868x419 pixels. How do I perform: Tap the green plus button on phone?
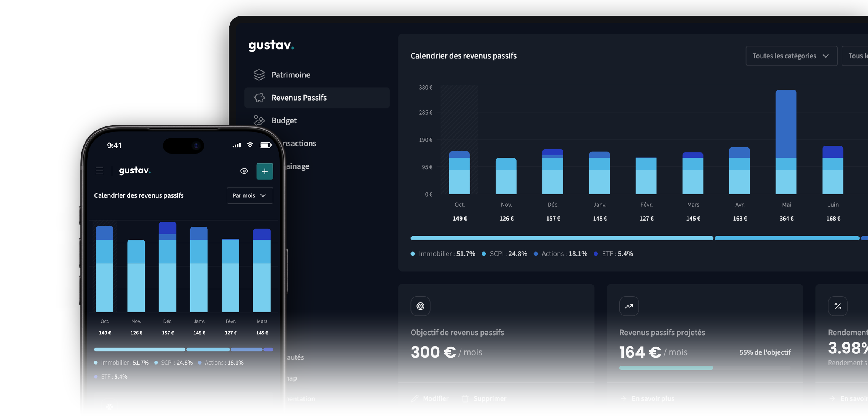[265, 171]
